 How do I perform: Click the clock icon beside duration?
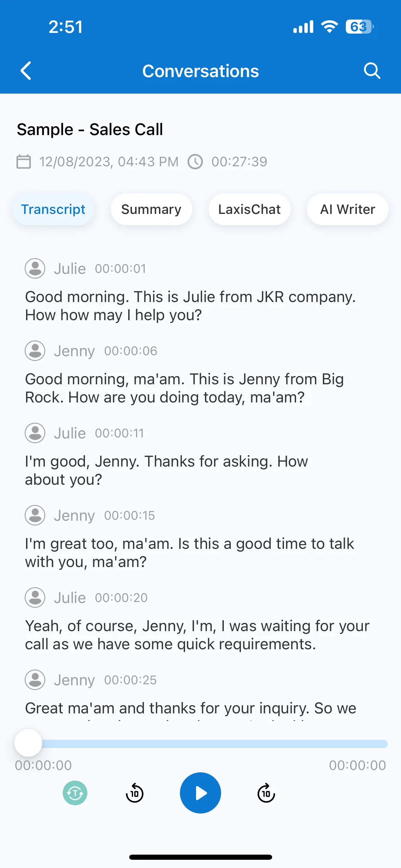(195, 161)
